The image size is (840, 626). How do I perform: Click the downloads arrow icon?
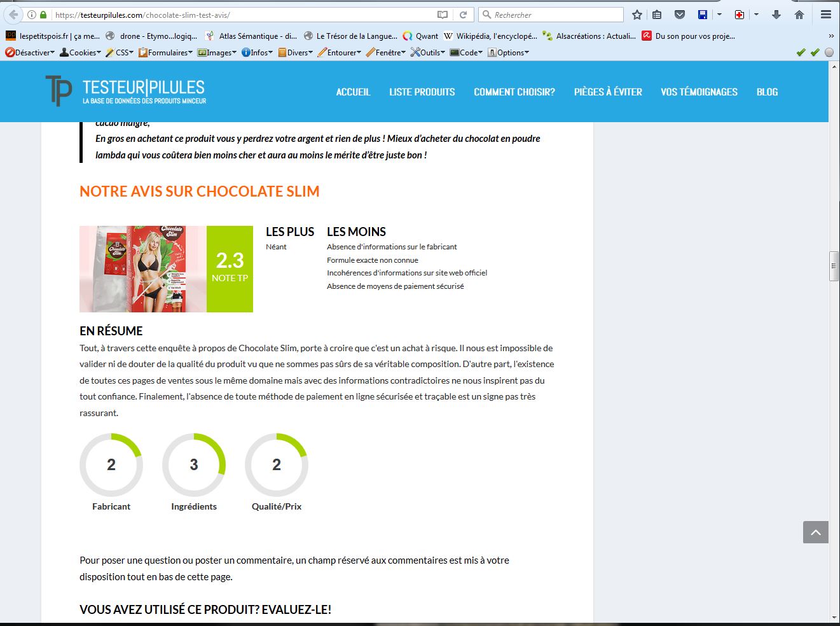pyautogui.click(x=776, y=15)
